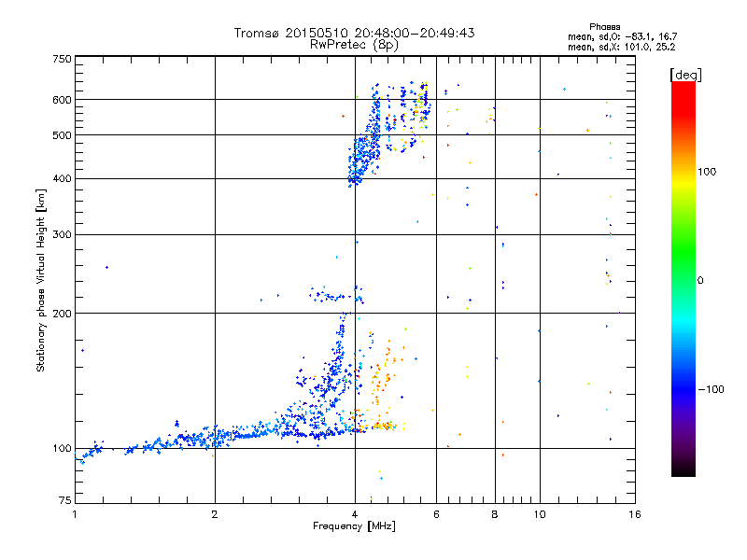Click the y-axis tick label '750'
Image resolution: width=747 pixels, height=560 pixels.
(62, 59)
